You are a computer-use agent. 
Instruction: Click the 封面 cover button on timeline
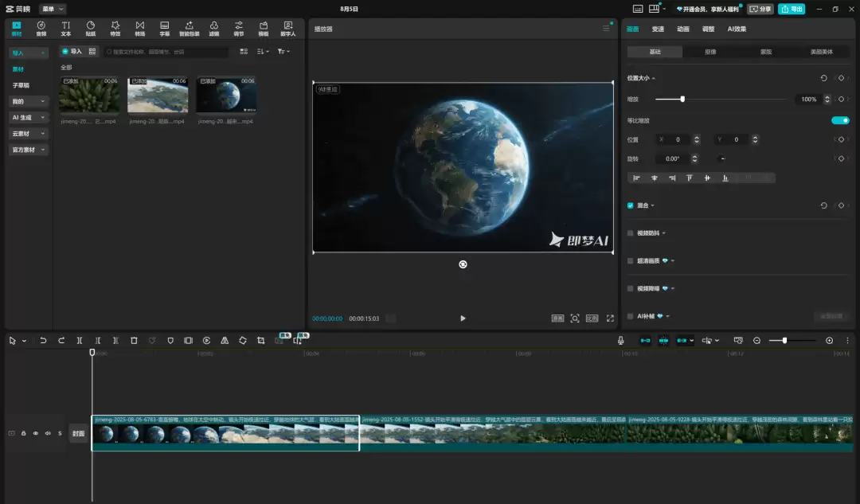(78, 433)
